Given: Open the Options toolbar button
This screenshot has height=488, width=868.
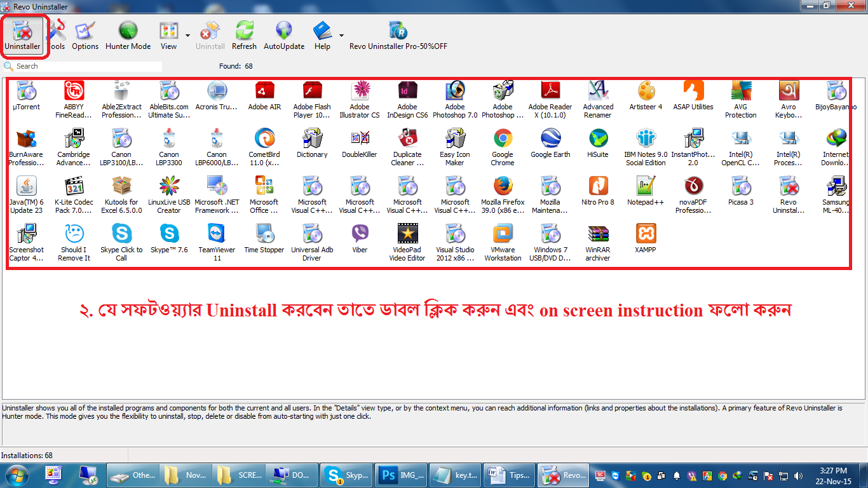Looking at the screenshot, I should [x=85, y=35].
